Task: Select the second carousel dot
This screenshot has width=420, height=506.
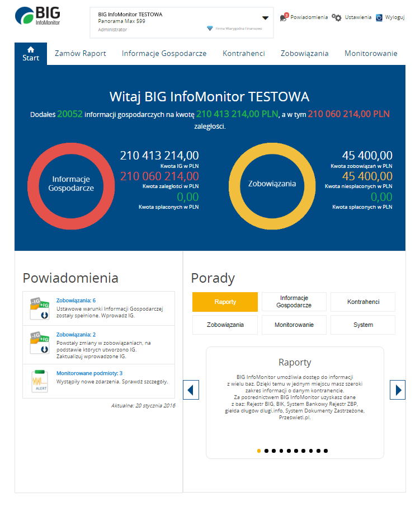Action: (266, 451)
